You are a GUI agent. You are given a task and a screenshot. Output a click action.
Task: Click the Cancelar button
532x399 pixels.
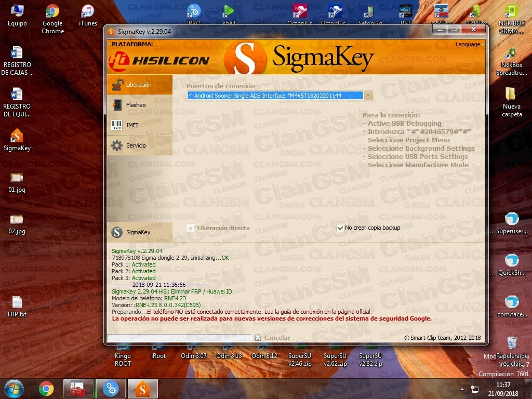(x=272, y=338)
